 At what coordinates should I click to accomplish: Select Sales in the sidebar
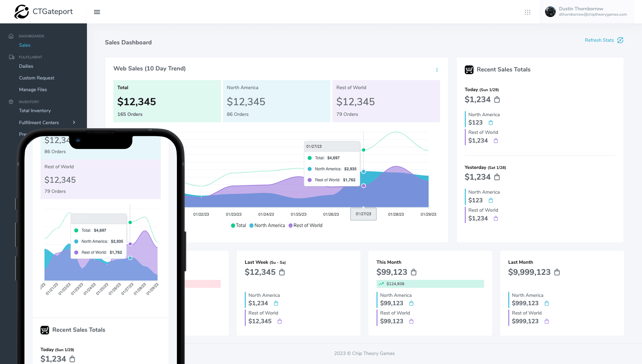tap(25, 45)
